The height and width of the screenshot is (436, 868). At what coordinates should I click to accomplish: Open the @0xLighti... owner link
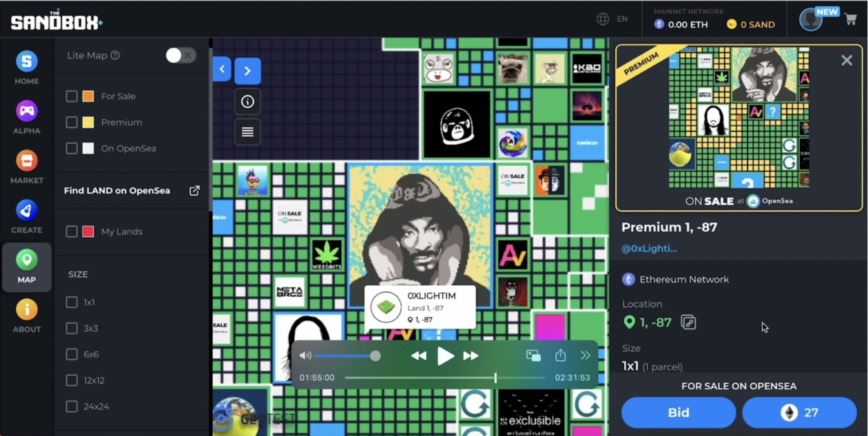[x=649, y=249]
